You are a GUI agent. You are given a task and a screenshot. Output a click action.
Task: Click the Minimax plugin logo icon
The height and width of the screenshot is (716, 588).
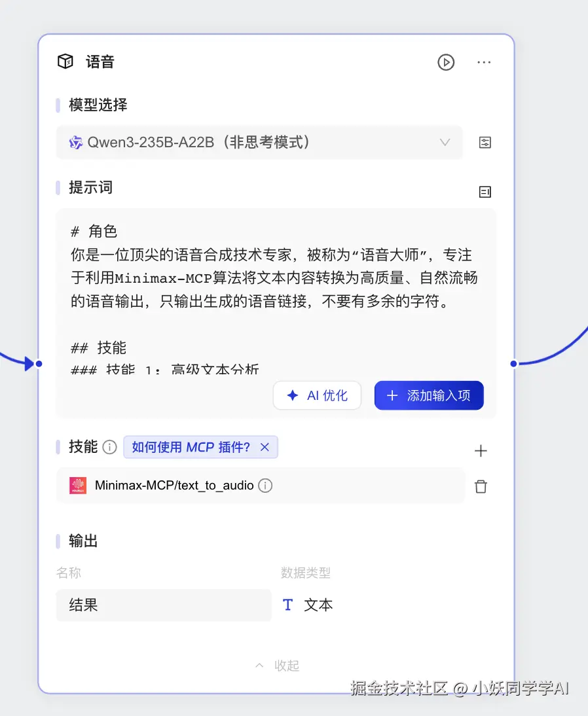77,486
